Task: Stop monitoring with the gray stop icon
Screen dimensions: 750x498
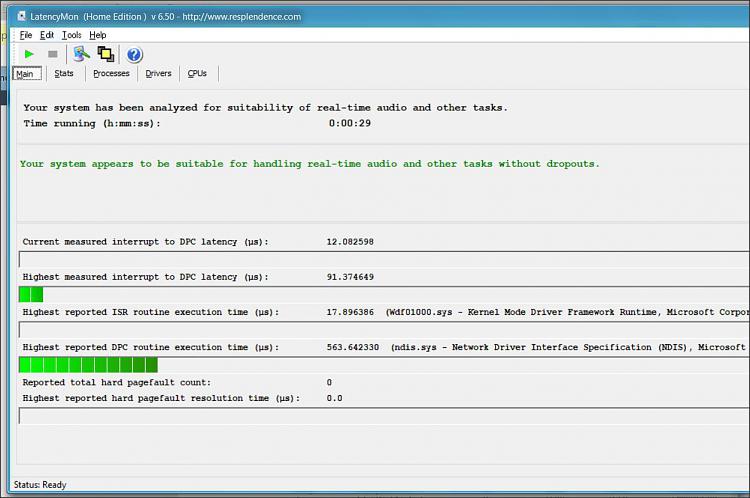Action: pyautogui.click(x=53, y=54)
